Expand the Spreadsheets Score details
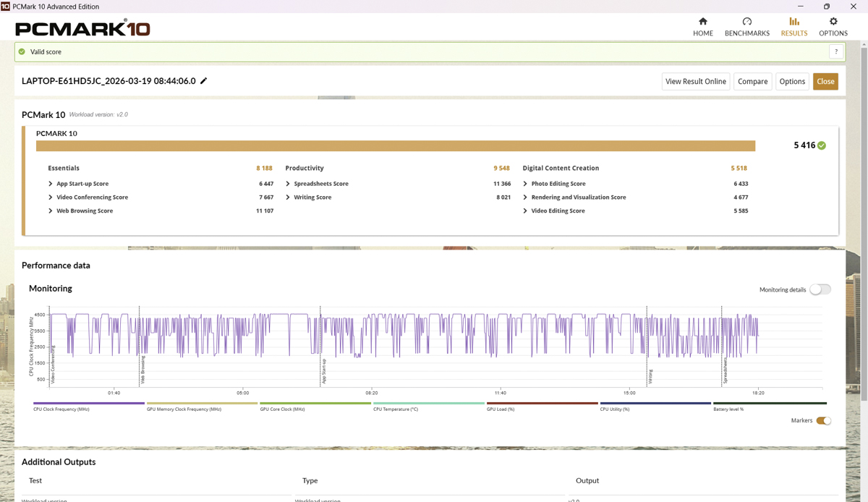The height and width of the screenshot is (502, 868). click(288, 184)
